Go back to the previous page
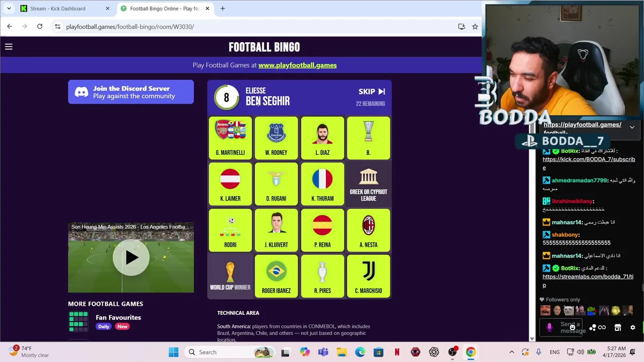This screenshot has height=362, width=644. point(10,27)
